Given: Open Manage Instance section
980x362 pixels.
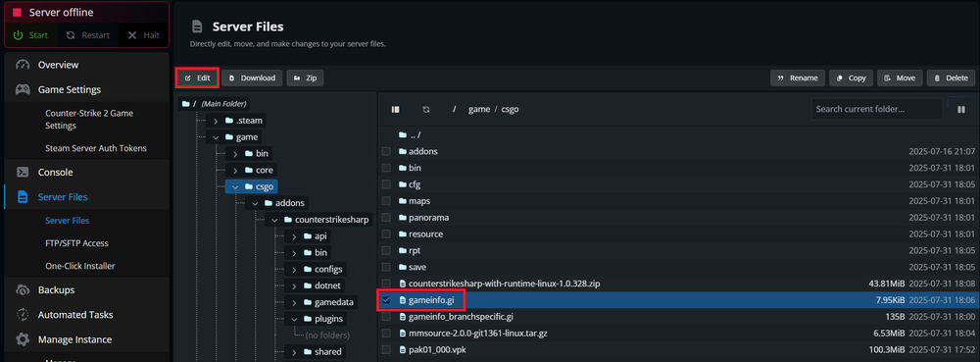Looking at the screenshot, I should point(74,339).
